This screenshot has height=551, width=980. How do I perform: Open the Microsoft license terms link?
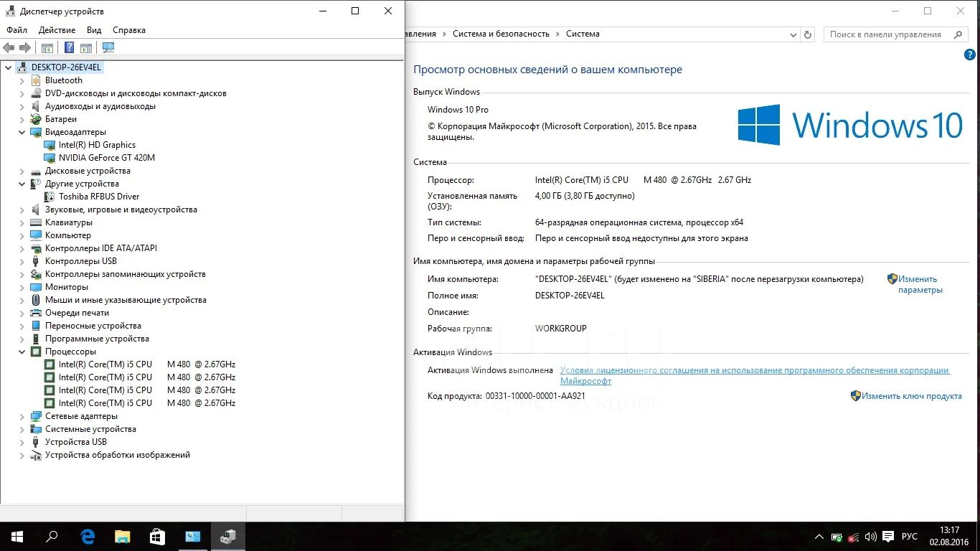click(755, 376)
